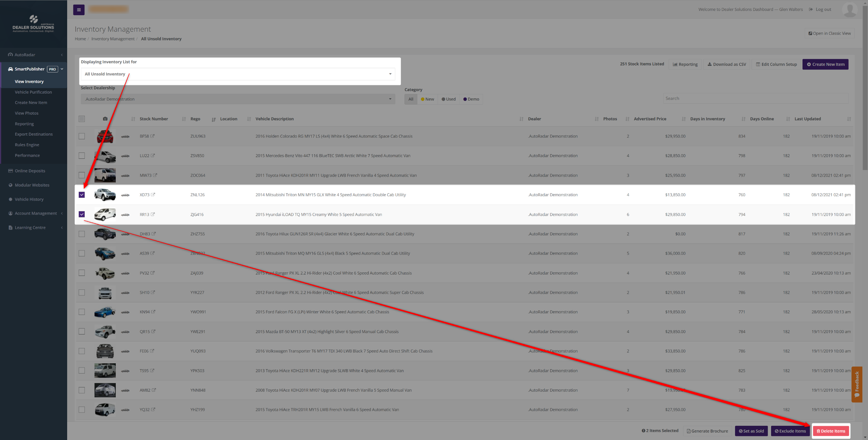Sort by Last Updated column arrows
The width and height of the screenshot is (868, 440).
click(849, 119)
